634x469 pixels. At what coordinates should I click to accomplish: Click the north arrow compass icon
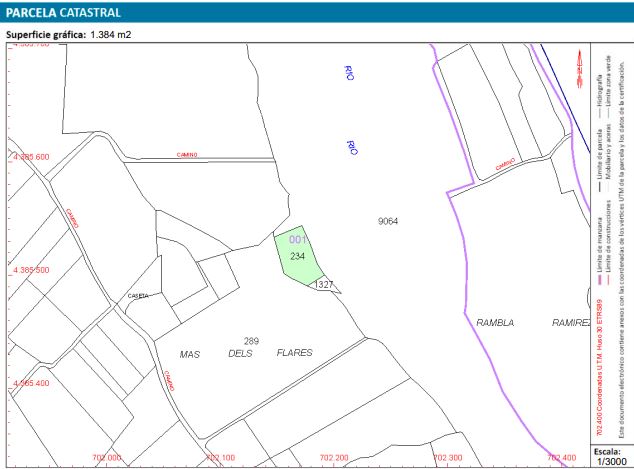pyautogui.click(x=579, y=65)
